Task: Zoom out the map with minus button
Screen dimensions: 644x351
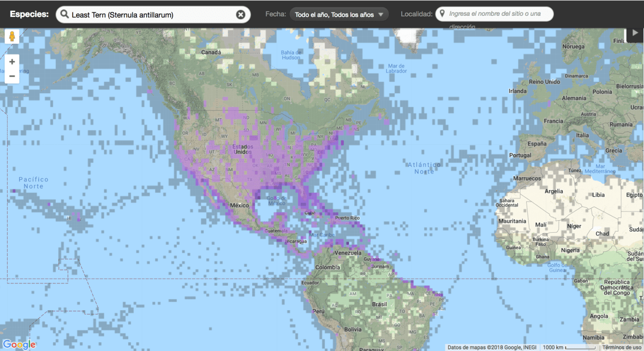Action: click(12, 76)
